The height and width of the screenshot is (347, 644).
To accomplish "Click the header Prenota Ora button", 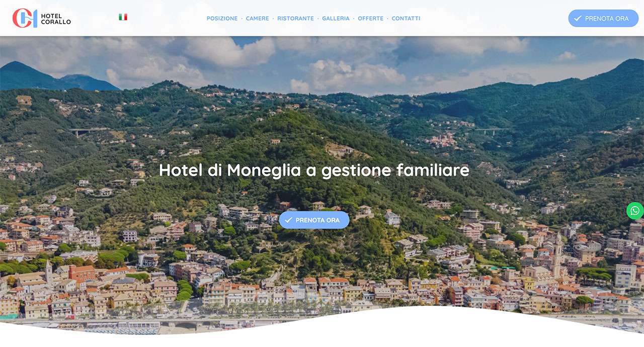I will (603, 18).
